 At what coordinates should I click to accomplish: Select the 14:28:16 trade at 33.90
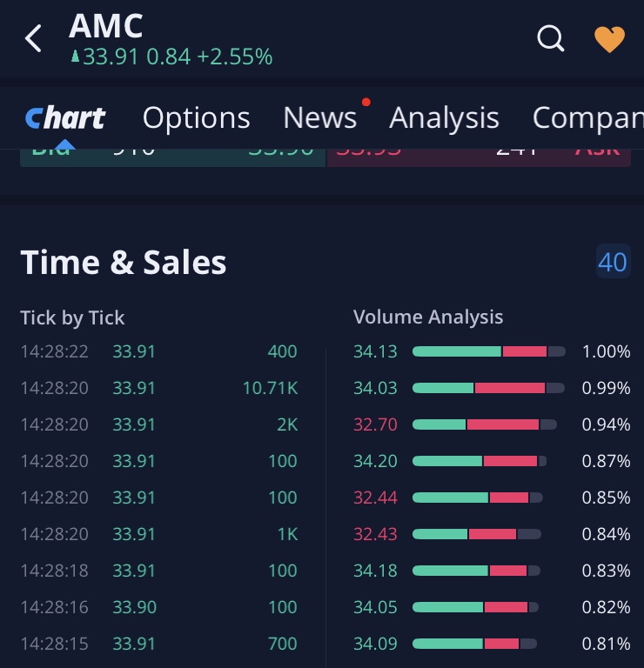(x=158, y=607)
